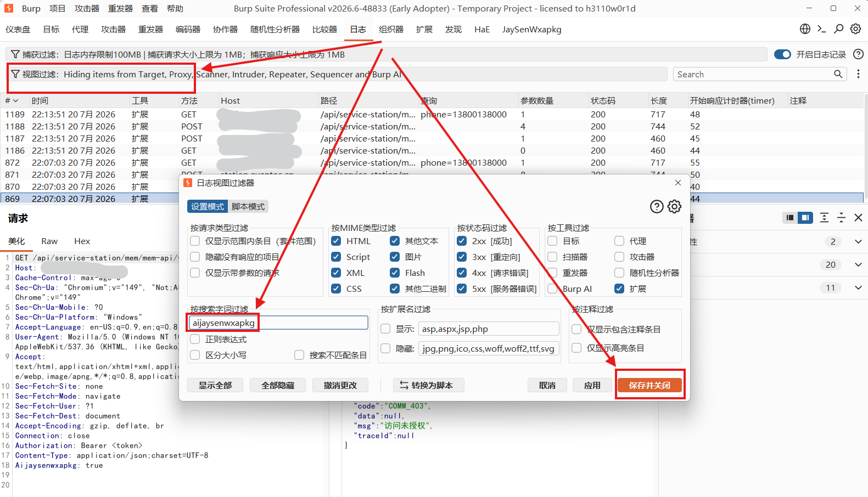Toggle the 开启日志记录 switch
This screenshot has height=497, width=868.
tap(782, 54)
